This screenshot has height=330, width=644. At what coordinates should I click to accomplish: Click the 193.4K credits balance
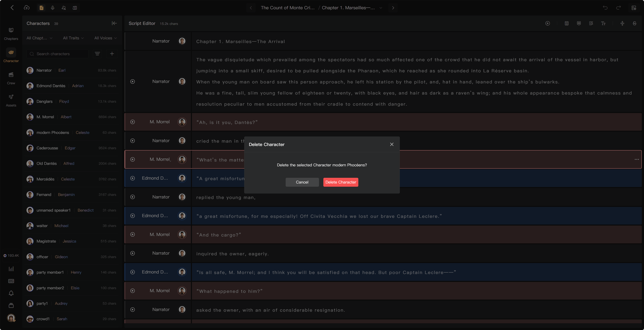coord(11,255)
